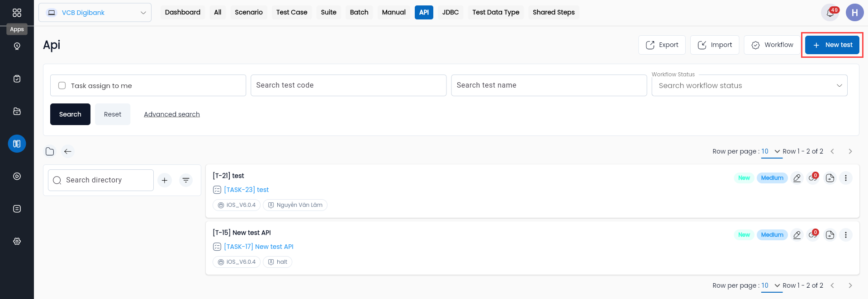Open the three-dot menu for [T-15] New test API
Screen dimensions: 868x299
pyautogui.click(x=846, y=235)
